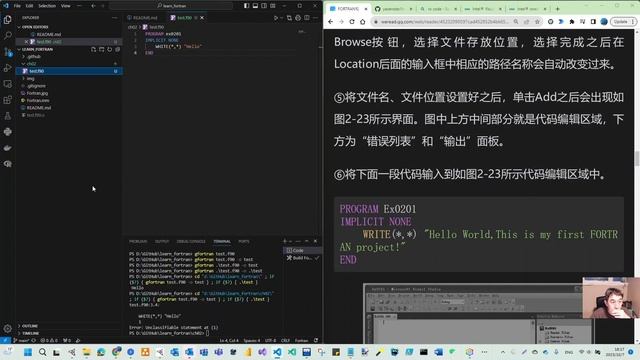The height and width of the screenshot is (360, 640).
Task: Collapse all folders in Explorer
Action: 118,49
